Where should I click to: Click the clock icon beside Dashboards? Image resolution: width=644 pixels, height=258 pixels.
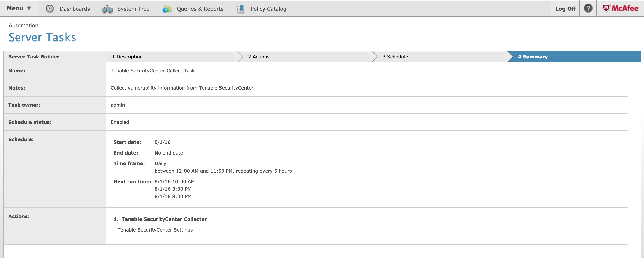coord(50,8)
